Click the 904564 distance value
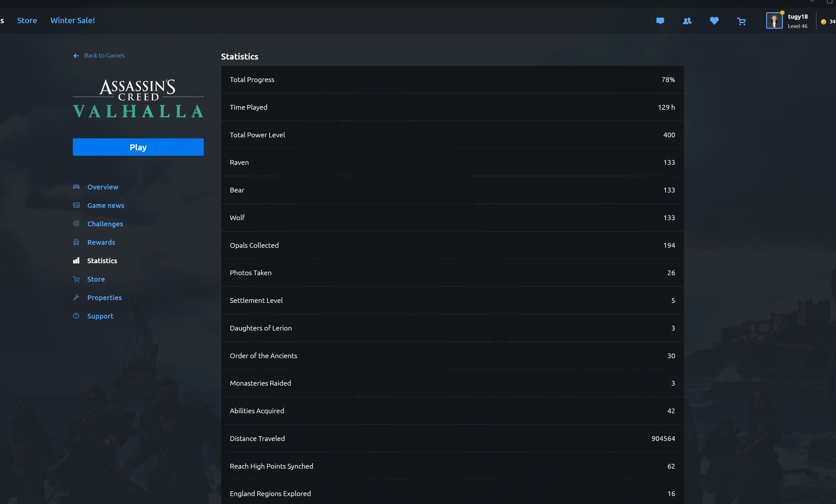Viewport: 836px width, 504px height. (x=663, y=439)
